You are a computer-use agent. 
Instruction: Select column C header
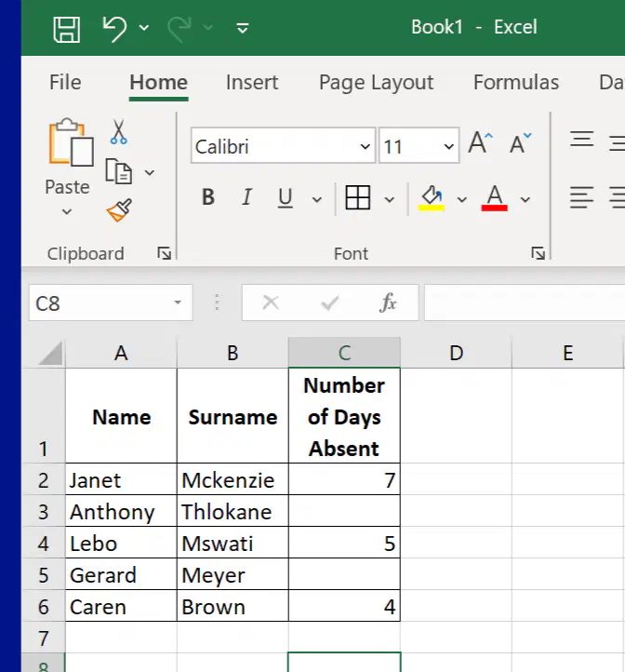[344, 353]
